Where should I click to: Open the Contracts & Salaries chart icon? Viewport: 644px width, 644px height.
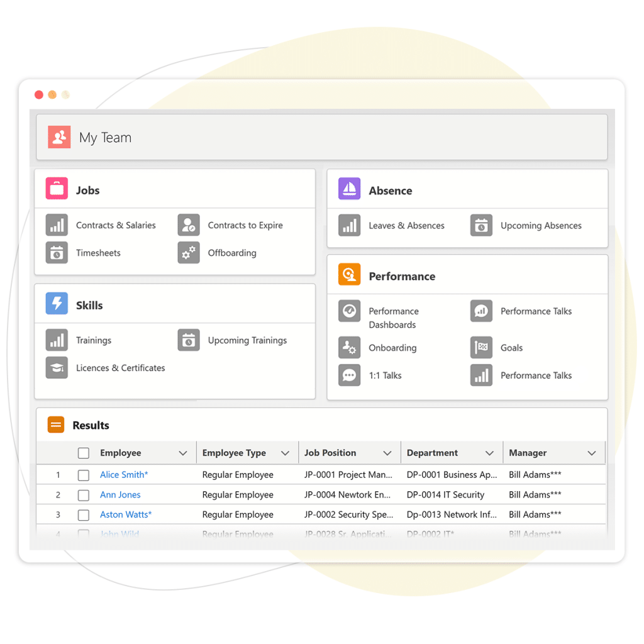(57, 225)
